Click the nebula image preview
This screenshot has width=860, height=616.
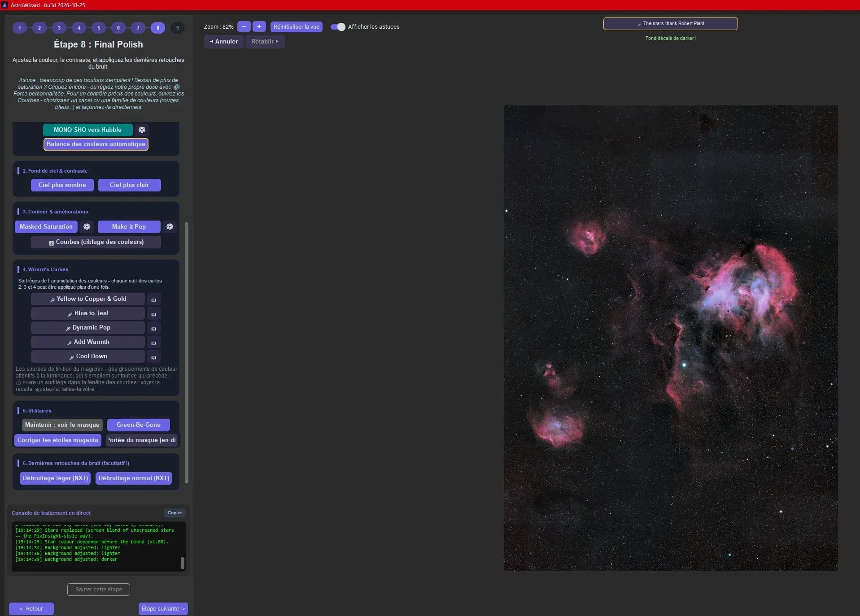670,338
